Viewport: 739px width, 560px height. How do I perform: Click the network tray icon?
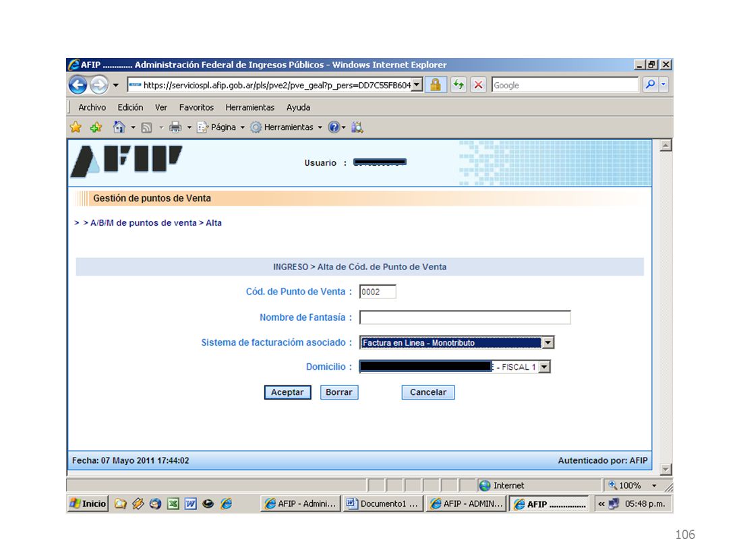614,503
